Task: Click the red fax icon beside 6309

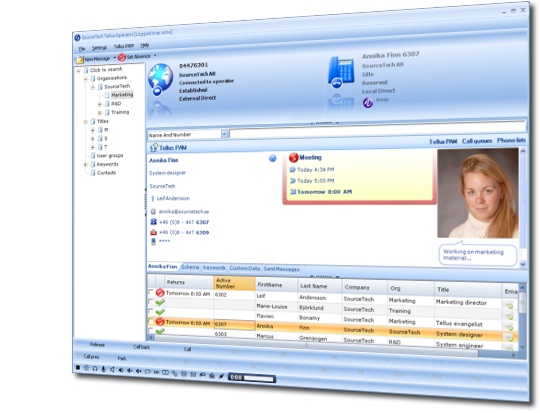Action: click(154, 232)
